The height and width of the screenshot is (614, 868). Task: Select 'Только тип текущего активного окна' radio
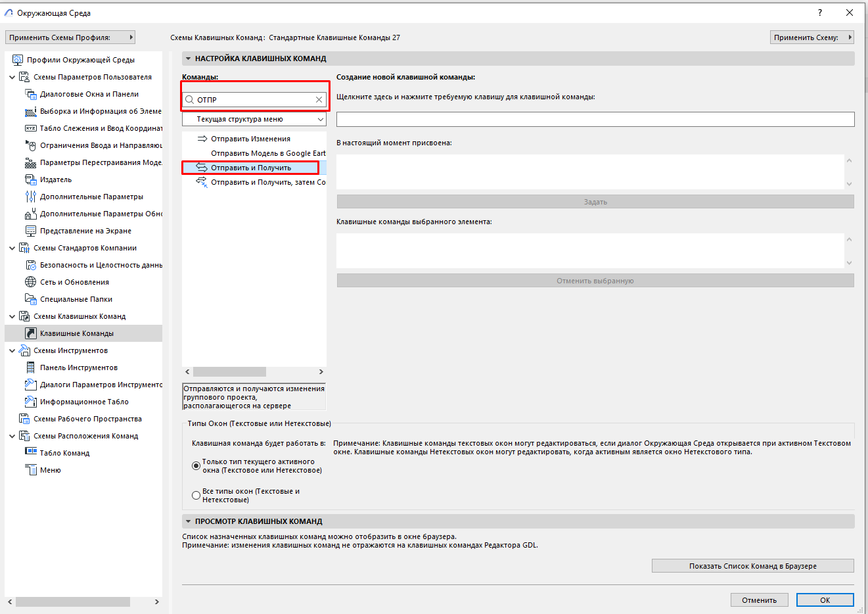pos(196,466)
